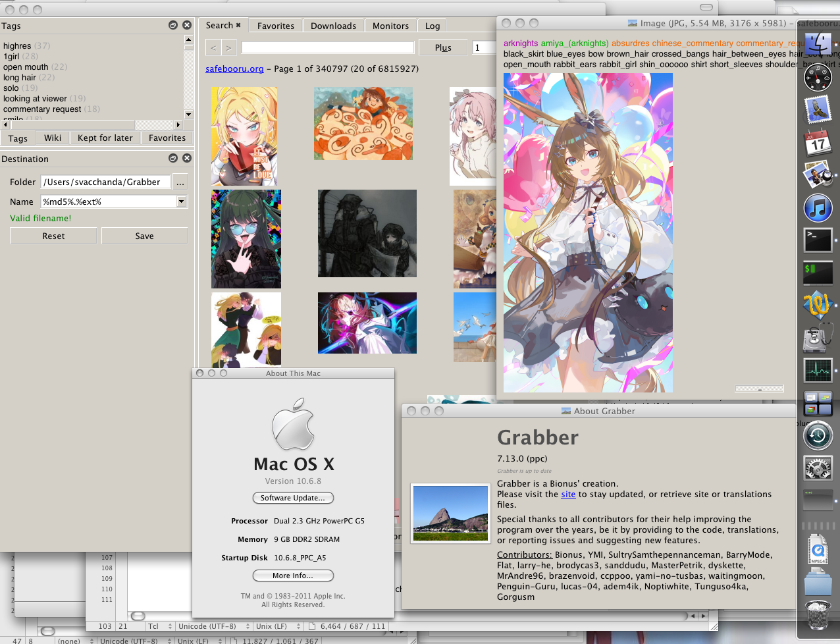Viewport: 840px width, 644px height.
Task: Open the MPEG4 QuickTime file in Dock
Action: pos(818,549)
